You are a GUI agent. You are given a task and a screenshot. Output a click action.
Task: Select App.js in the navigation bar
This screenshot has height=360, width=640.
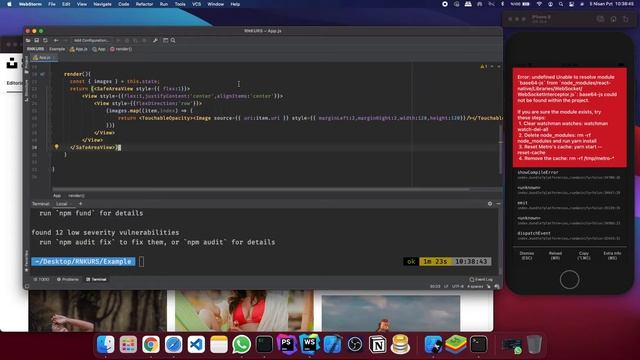tap(79, 49)
